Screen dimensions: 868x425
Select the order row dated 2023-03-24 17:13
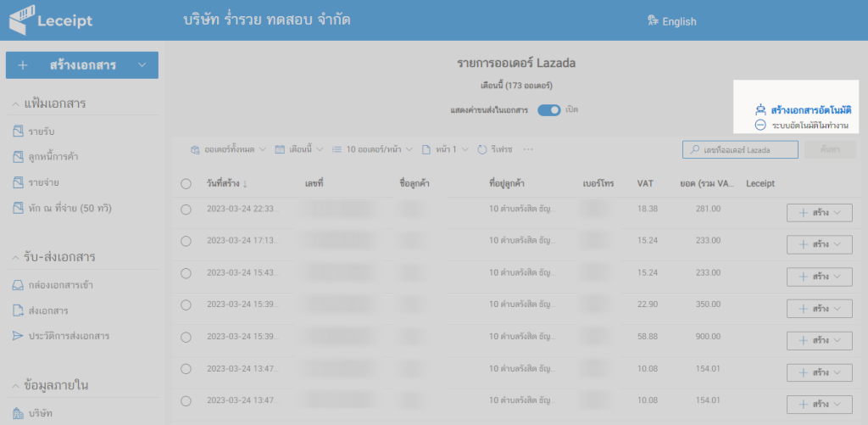tap(186, 241)
